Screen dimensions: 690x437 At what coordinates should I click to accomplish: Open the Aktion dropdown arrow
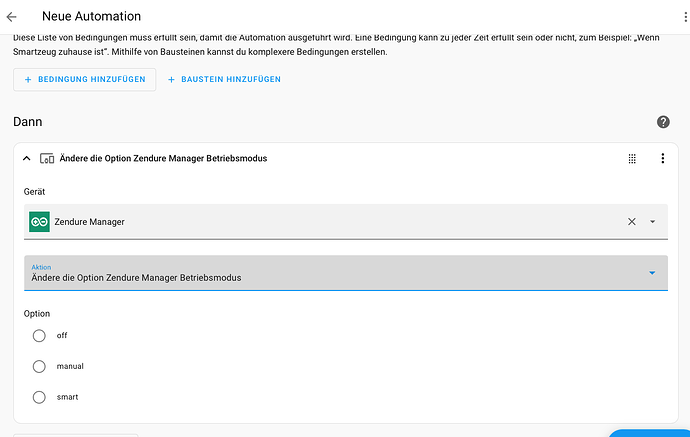(x=652, y=273)
